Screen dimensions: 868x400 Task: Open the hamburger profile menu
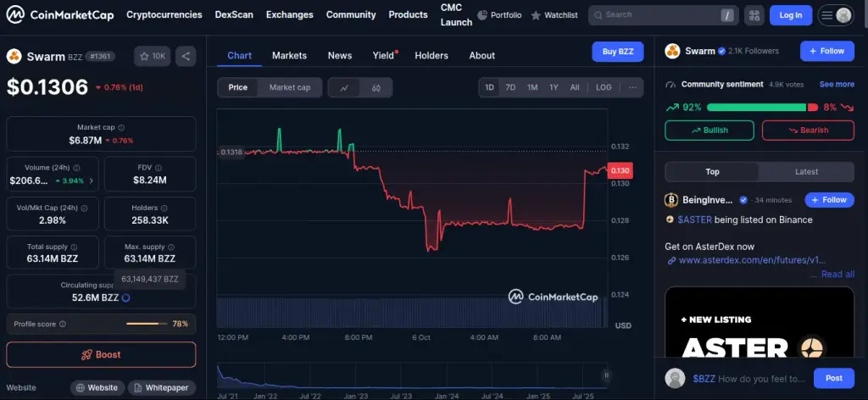835,15
